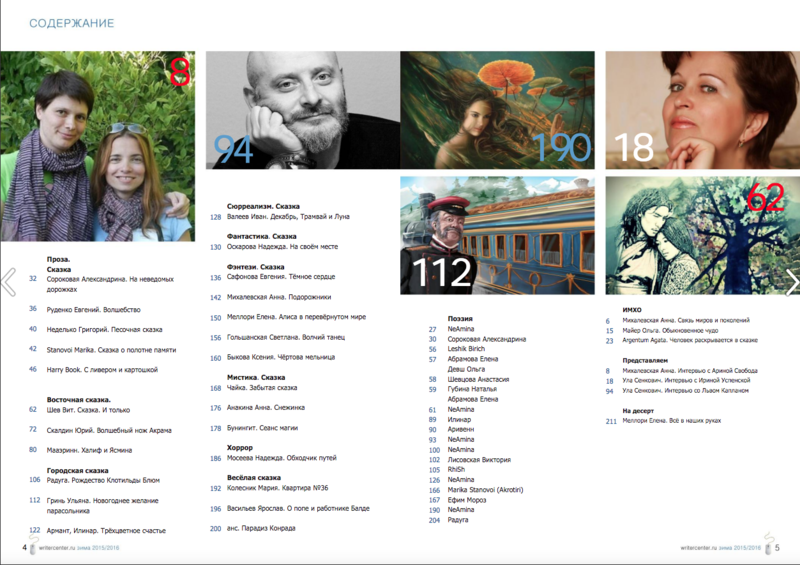Screen dimensions: 800x565
Task: Open poetry entry 'Аривенн'
Action: tap(461, 429)
